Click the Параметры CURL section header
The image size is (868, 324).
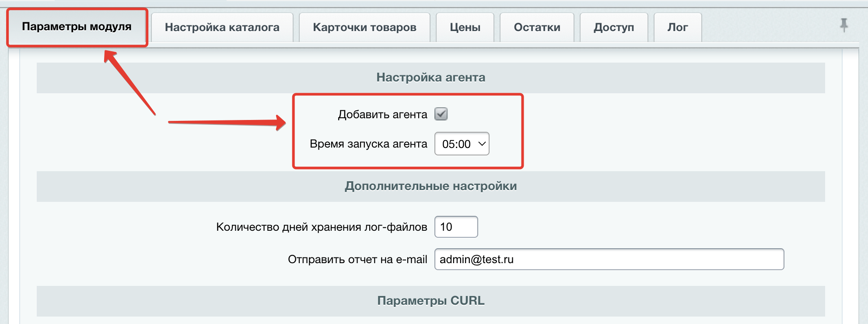click(x=430, y=301)
